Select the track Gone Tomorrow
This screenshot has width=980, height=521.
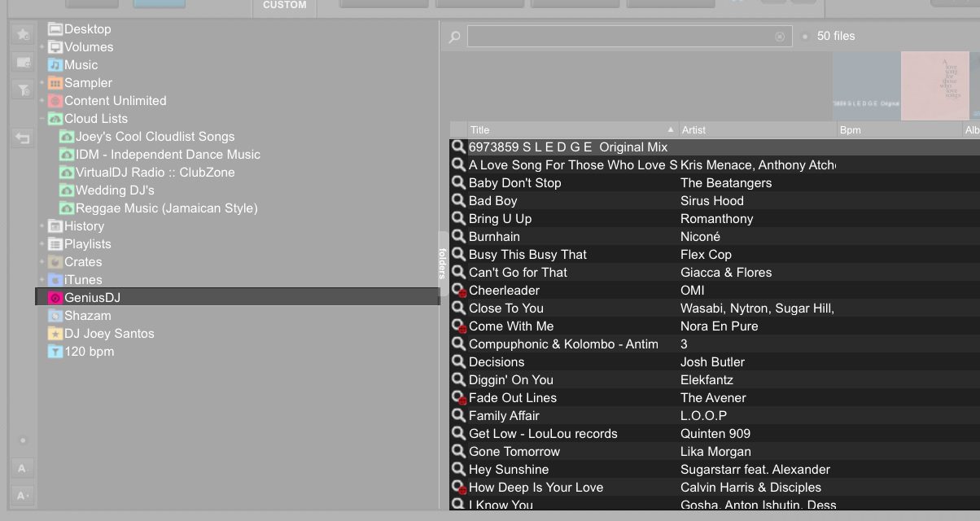pyautogui.click(x=715, y=452)
